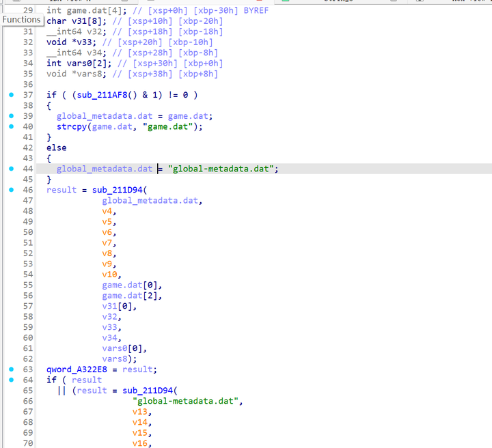Click "global-metadata.dat" string on line 44
492x448 pixels.
click(223, 169)
